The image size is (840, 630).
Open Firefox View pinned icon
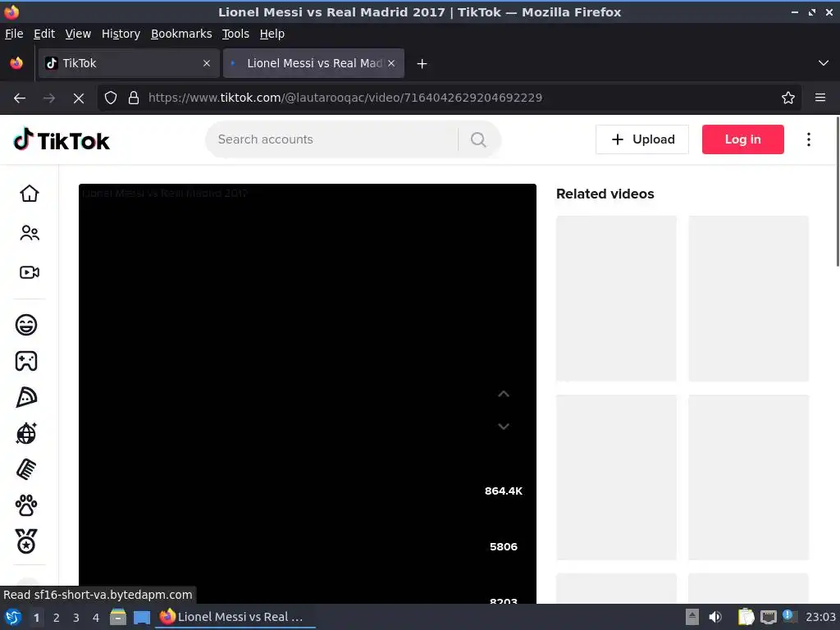(16, 63)
